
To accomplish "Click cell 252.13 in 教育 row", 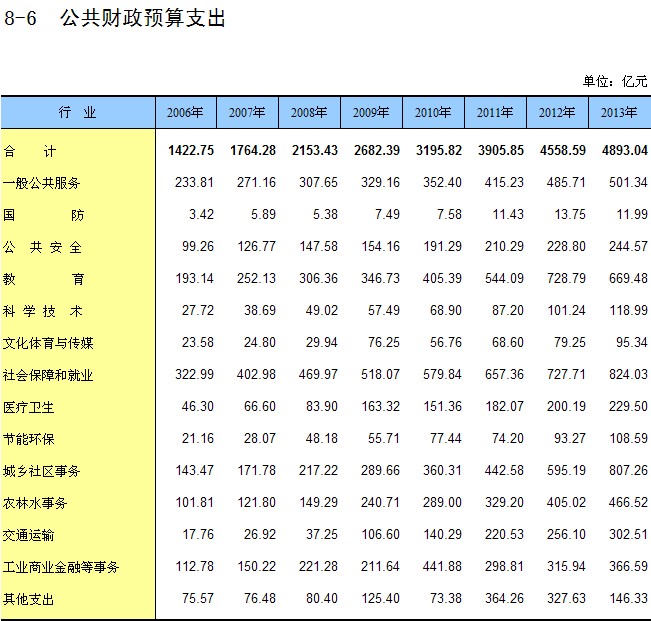I will pos(256,278).
